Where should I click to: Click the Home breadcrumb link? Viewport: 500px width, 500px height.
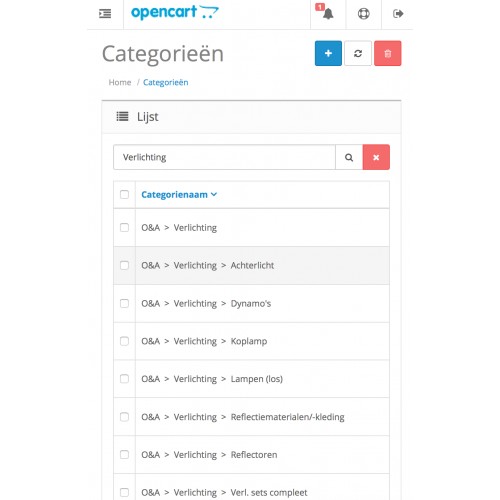[120, 82]
